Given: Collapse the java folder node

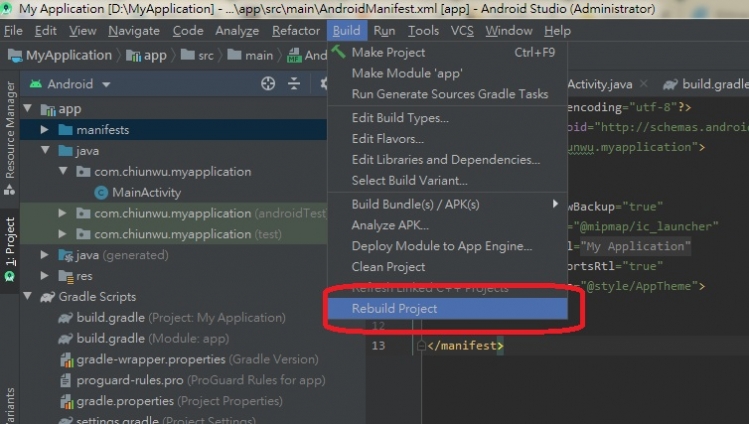Looking at the screenshot, I should [45, 150].
